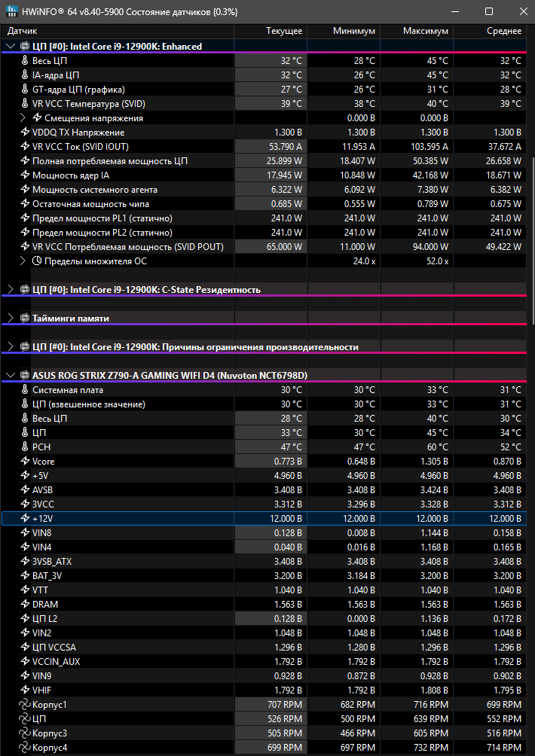
Task: Select VR VCC Потребляемая мощность (SVID POUT) row
Action: [264, 247]
